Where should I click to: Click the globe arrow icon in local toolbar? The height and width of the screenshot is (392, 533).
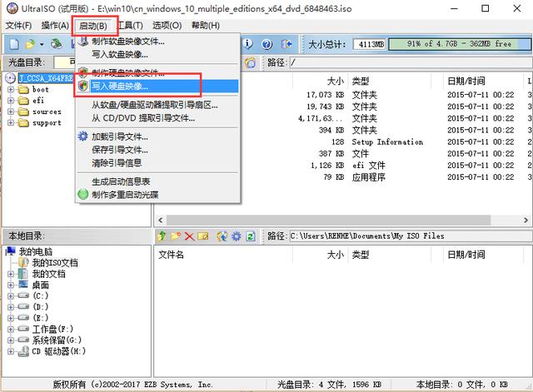[222, 236]
